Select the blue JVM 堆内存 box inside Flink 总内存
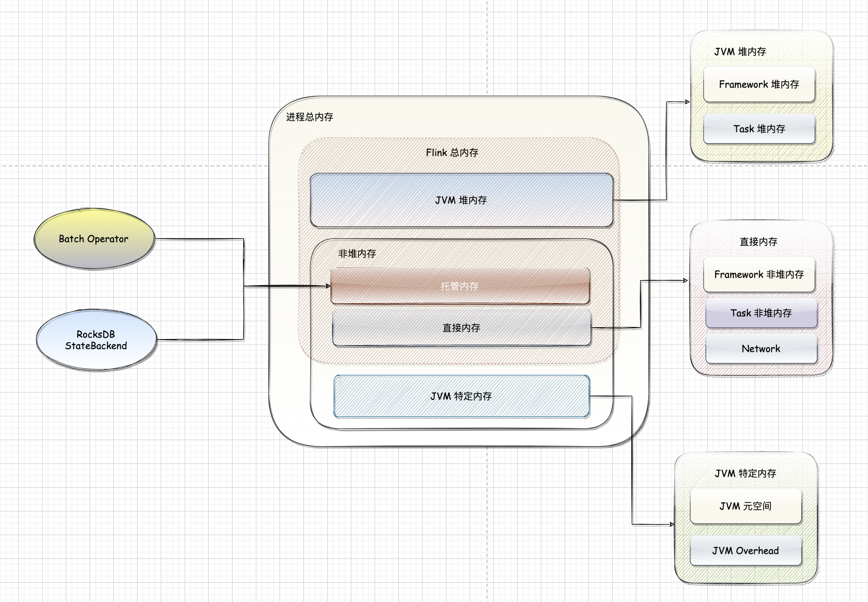 click(461, 200)
